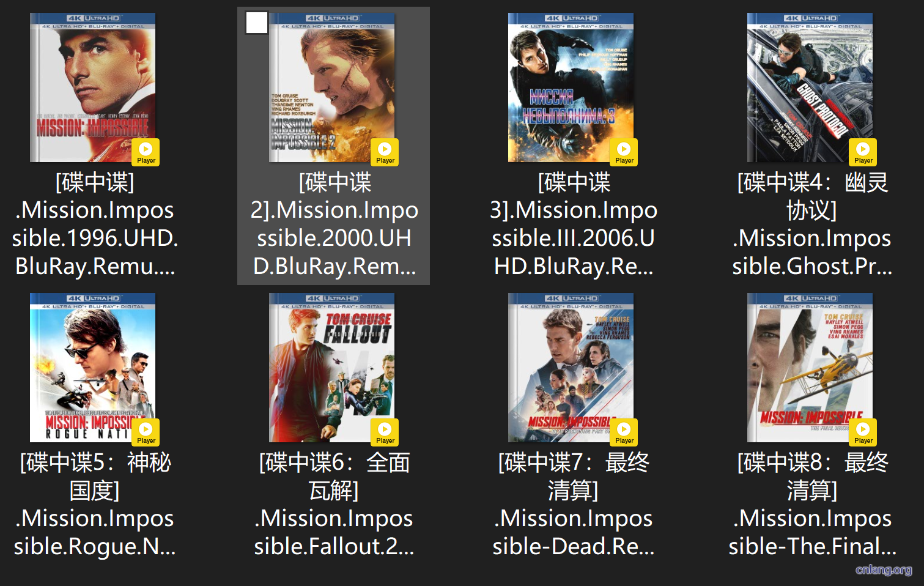Click Player badge on Mission Impossible 2 poster
Screen dimensions: 924x586
pos(385,152)
